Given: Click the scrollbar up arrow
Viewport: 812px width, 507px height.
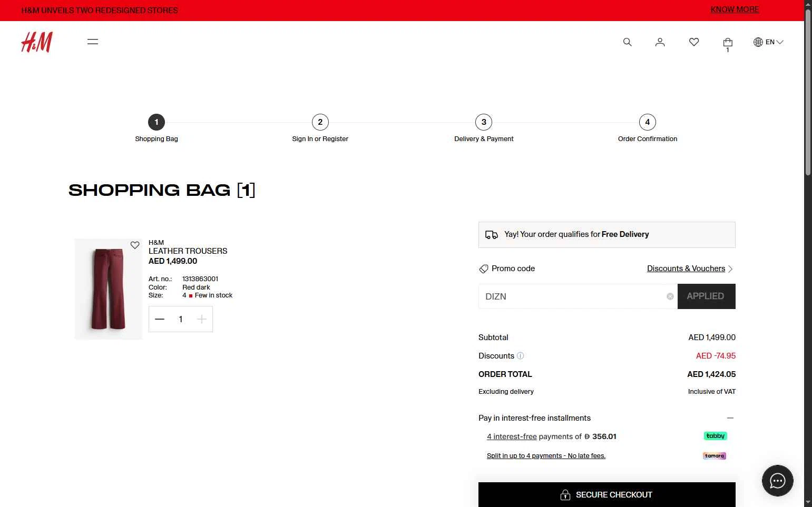Looking at the screenshot, I should pyautogui.click(x=808, y=4).
